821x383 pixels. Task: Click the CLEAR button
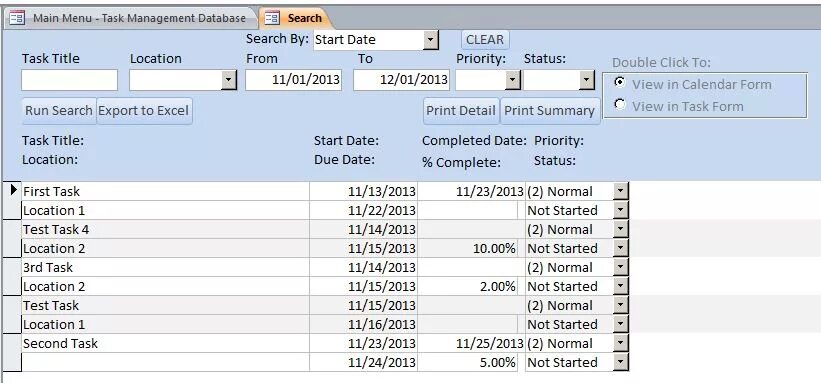[x=485, y=39]
